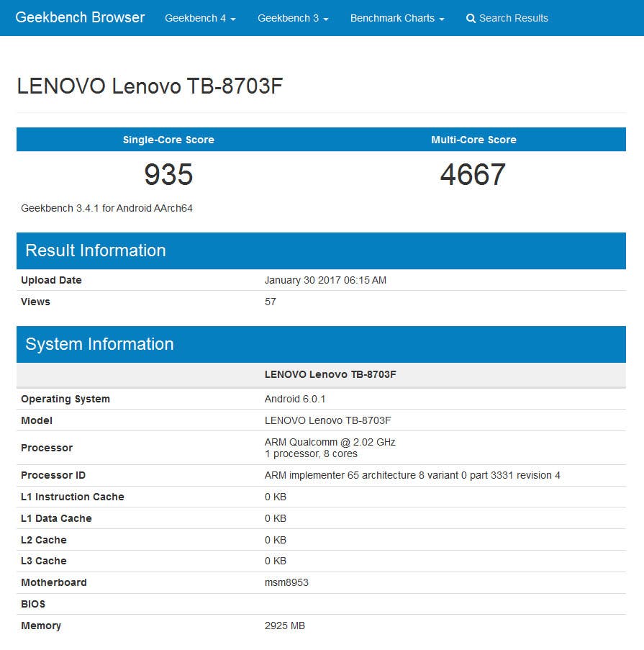Select the Model row value LENOVO Lenovo TB-8703F
The width and height of the screenshot is (644, 650).
[328, 420]
